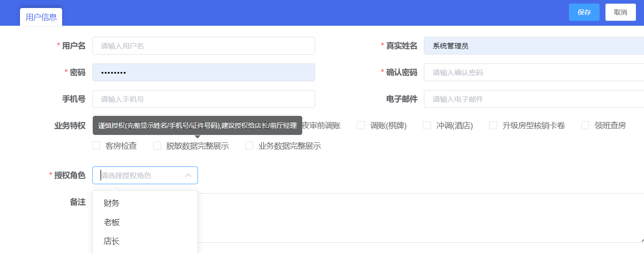Collapse the 授权角色 dropdown chevron arrow

coord(188,175)
